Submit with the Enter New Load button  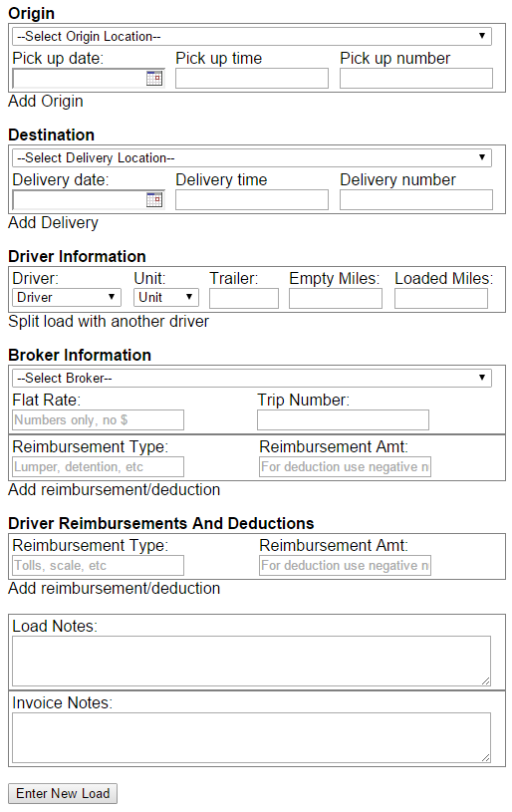pos(63,793)
